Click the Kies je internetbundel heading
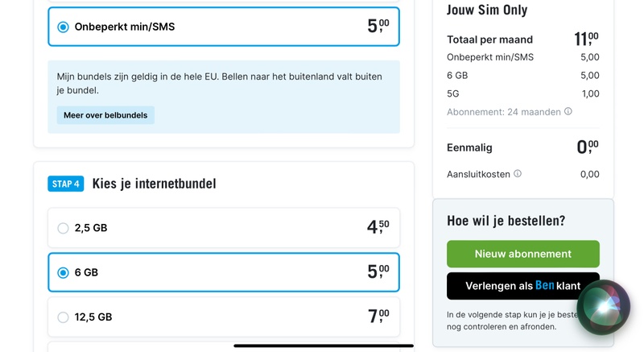644x352 pixels. coord(154,184)
